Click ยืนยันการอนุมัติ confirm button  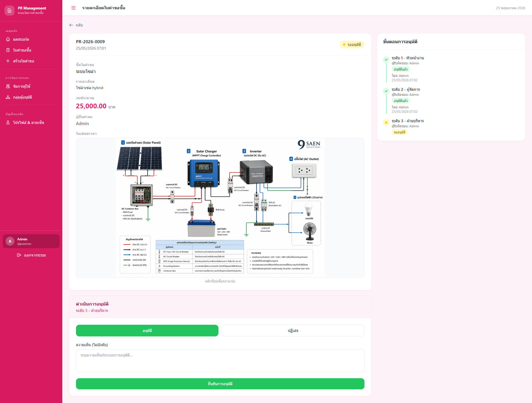[220, 384]
